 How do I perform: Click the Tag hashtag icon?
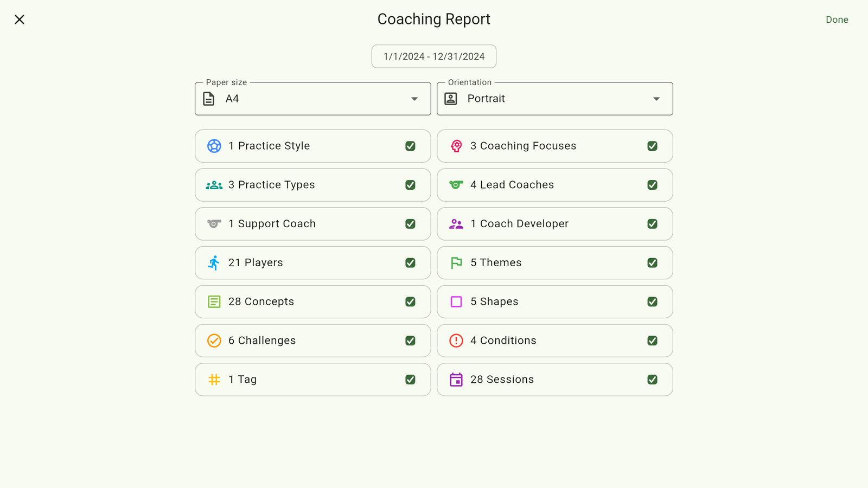[214, 380]
